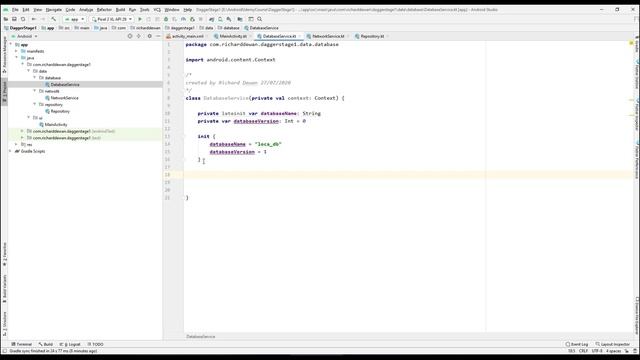Open the Build Variants side tab
This screenshot has width=640, height=360.
[4, 288]
